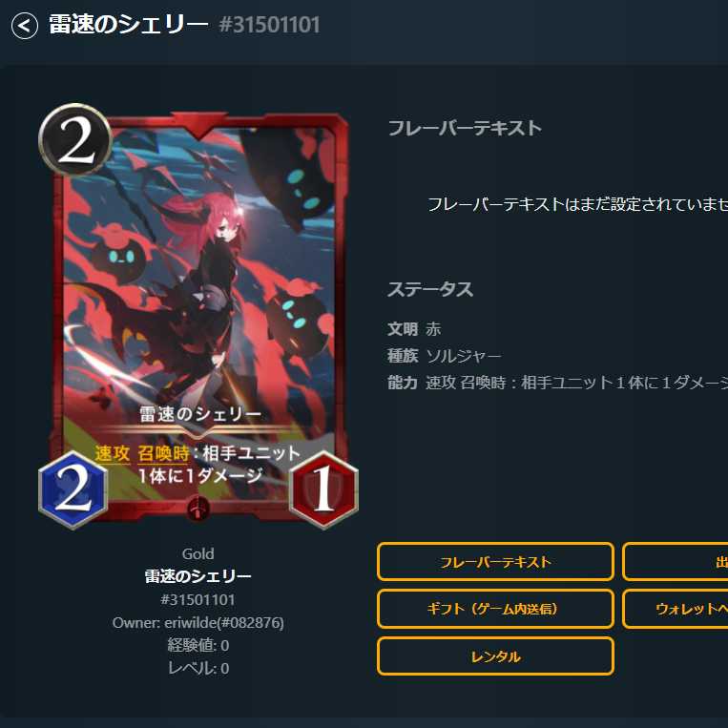Open owner eriwilde(#082876) profile
Viewport: 728px width, 728px height.
[x=198, y=623]
